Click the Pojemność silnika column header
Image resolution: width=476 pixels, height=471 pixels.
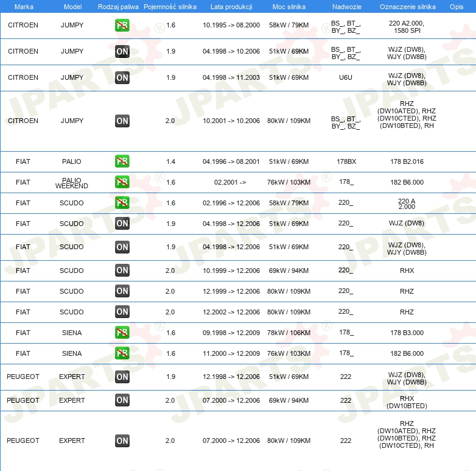click(x=170, y=7)
